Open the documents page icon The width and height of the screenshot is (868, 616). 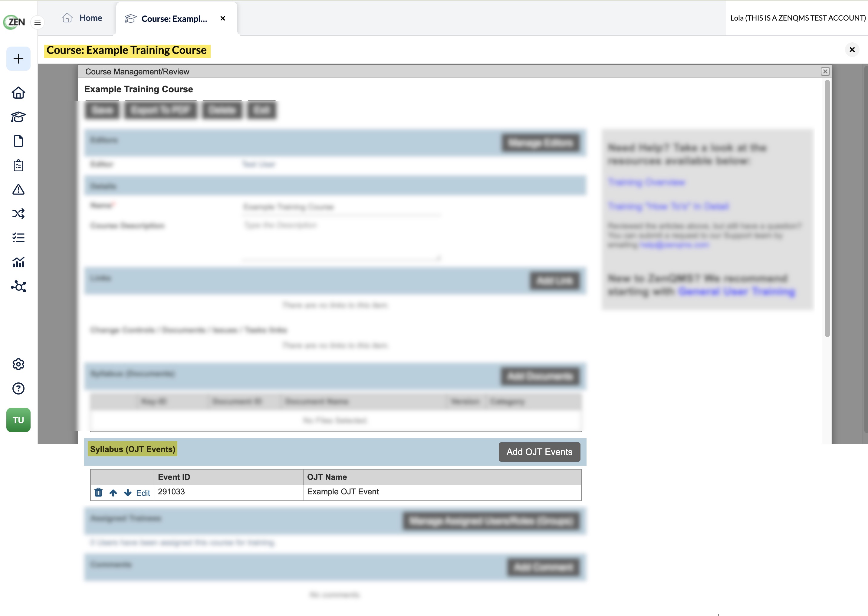point(18,141)
